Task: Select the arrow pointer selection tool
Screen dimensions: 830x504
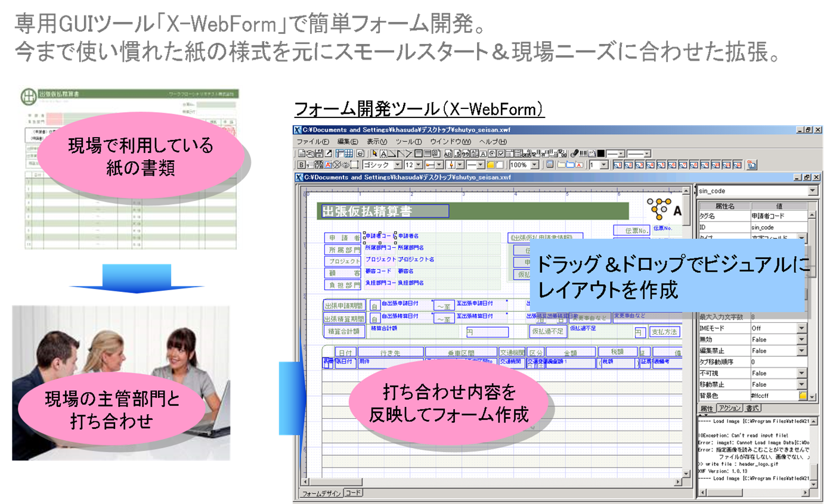Action: [x=374, y=154]
